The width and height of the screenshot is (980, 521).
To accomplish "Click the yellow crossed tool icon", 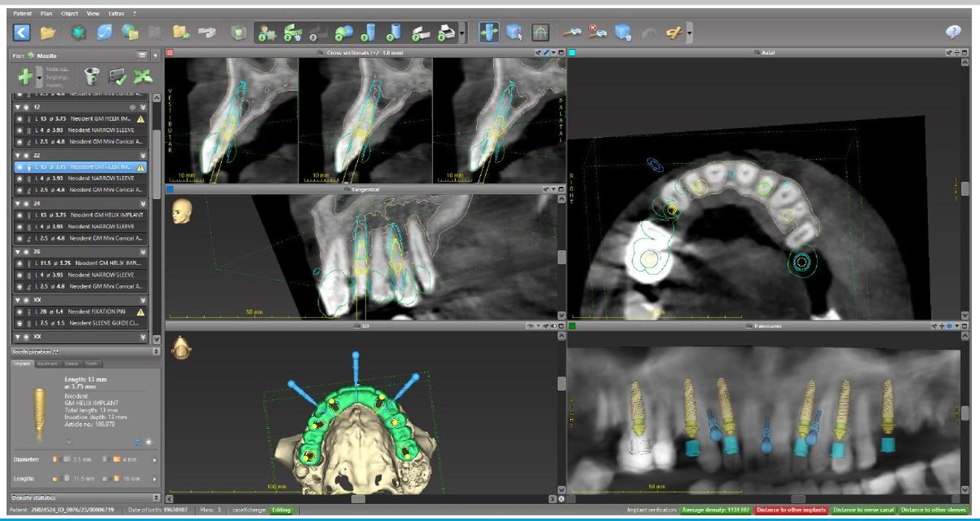I will coord(674,32).
